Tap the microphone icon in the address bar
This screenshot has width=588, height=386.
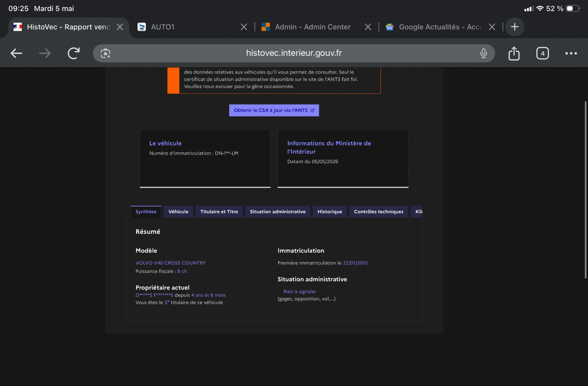pyautogui.click(x=484, y=53)
